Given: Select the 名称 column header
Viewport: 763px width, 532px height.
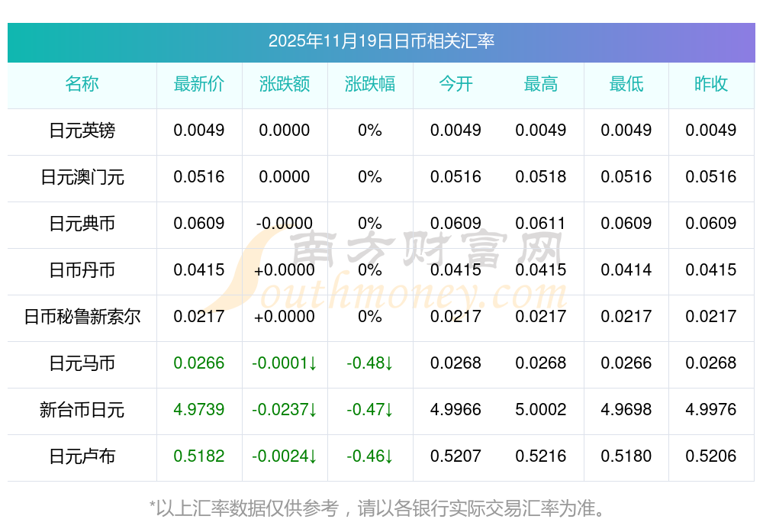Looking at the screenshot, I should pyautogui.click(x=82, y=84).
